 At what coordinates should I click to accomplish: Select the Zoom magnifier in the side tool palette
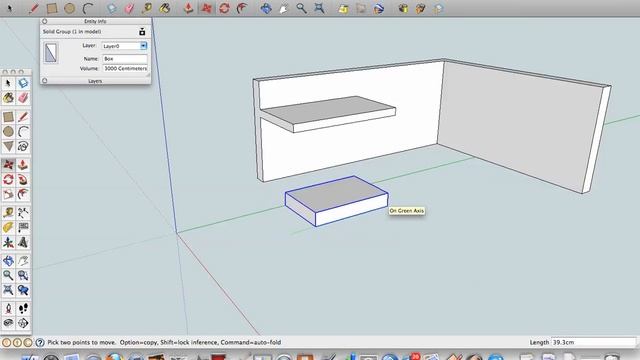(x=8, y=276)
